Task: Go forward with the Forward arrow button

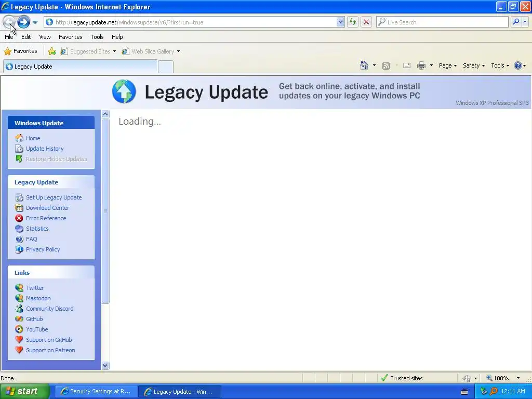Action: (x=23, y=22)
